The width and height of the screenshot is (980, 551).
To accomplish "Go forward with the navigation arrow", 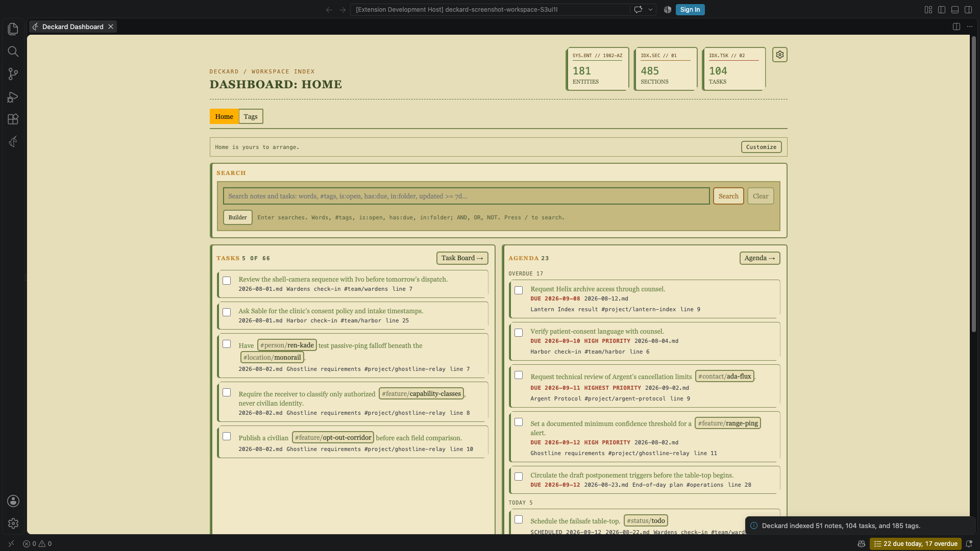I will pyautogui.click(x=342, y=10).
